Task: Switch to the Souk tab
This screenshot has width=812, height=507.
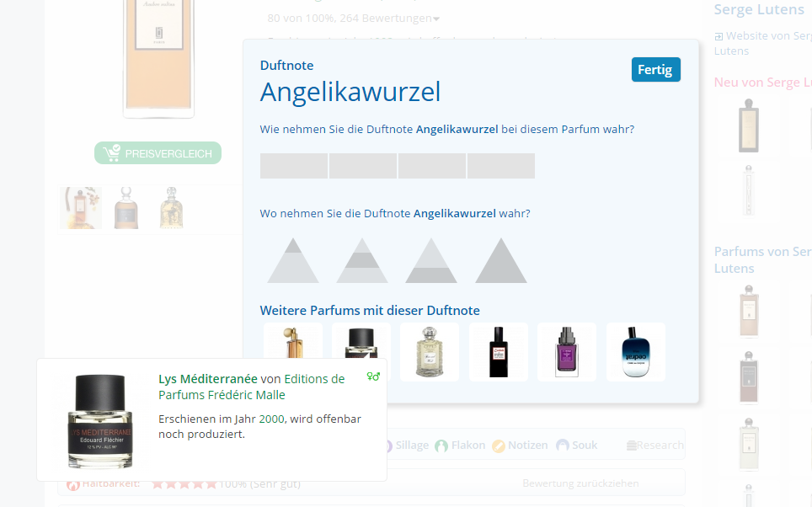Action: pos(577,446)
